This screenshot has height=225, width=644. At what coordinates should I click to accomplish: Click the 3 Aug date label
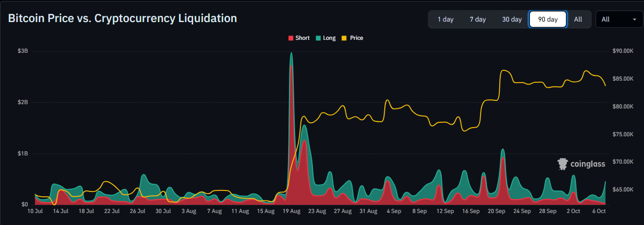tap(190, 211)
